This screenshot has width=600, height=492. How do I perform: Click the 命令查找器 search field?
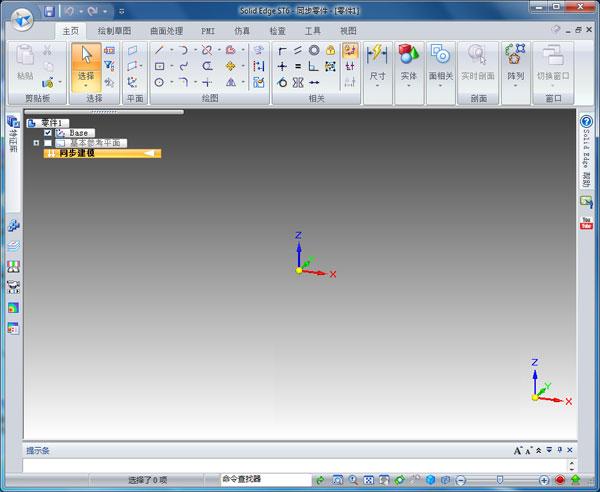click(266, 479)
